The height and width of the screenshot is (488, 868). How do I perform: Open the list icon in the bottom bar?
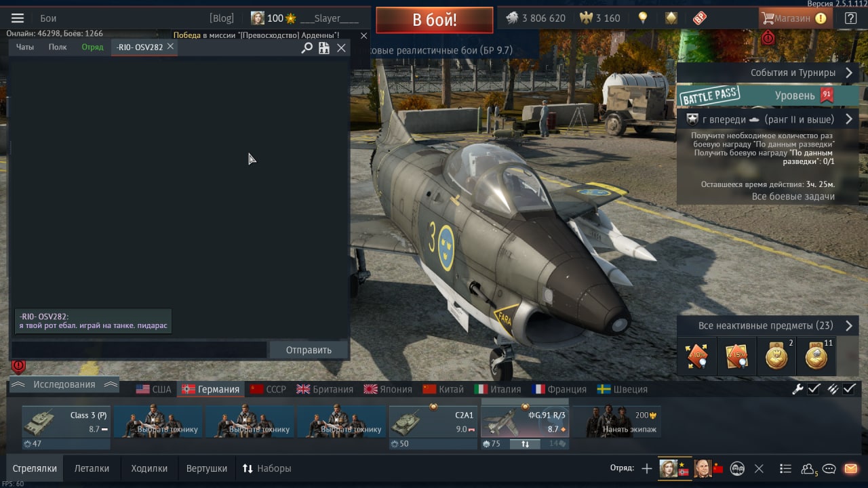(785, 468)
